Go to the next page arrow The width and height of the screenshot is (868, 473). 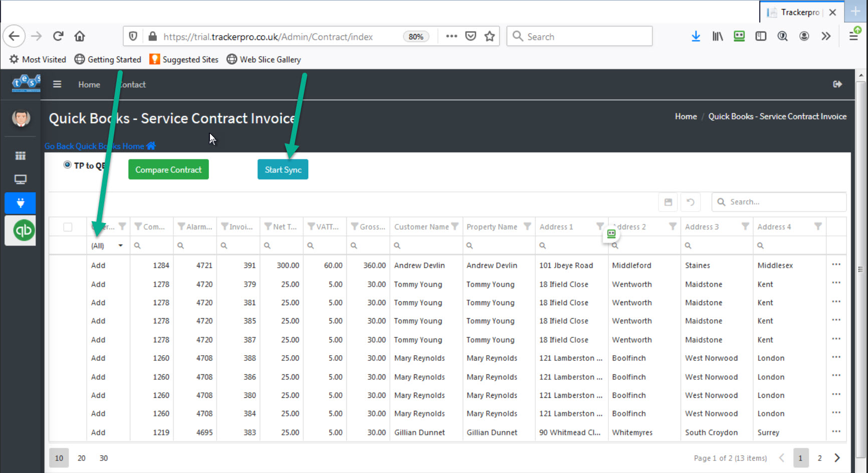click(x=837, y=458)
